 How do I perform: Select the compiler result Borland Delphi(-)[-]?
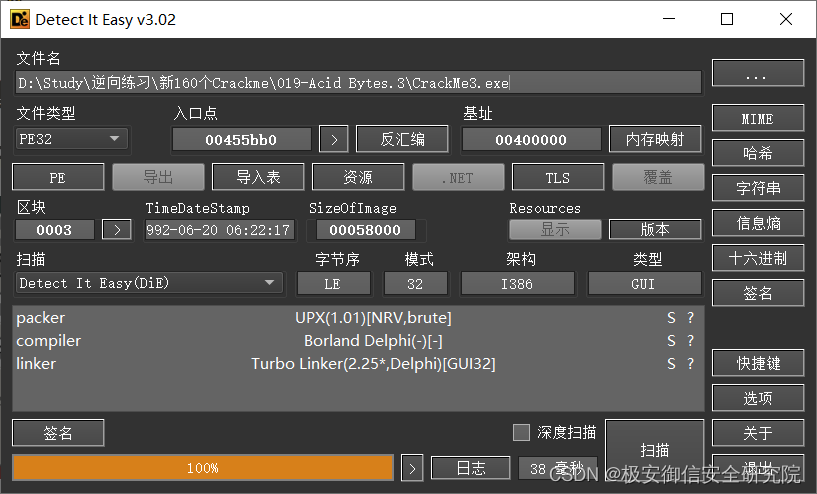click(373, 341)
